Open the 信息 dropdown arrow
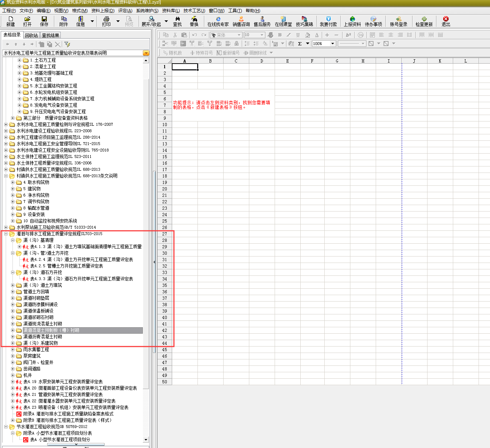Image resolution: width=490 pixels, height=448 pixels. [x=92, y=21]
